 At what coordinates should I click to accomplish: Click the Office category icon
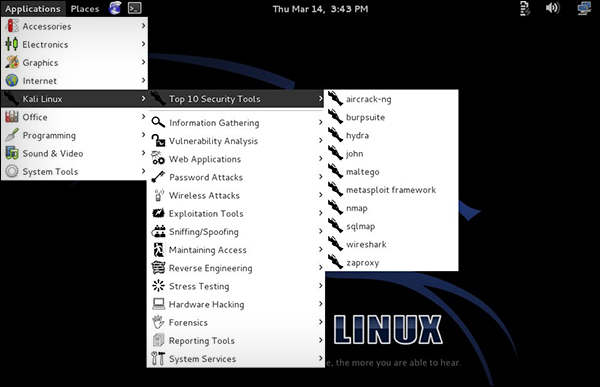pyautogui.click(x=12, y=116)
